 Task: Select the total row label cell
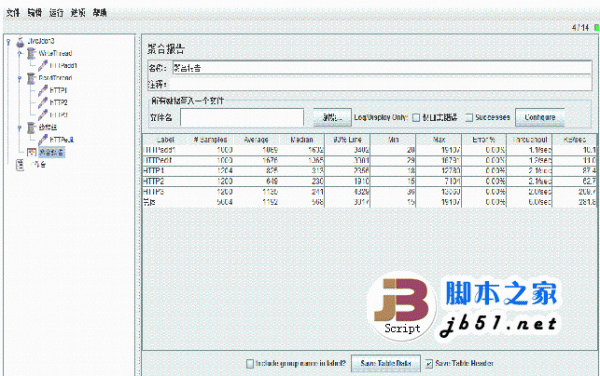click(x=165, y=202)
